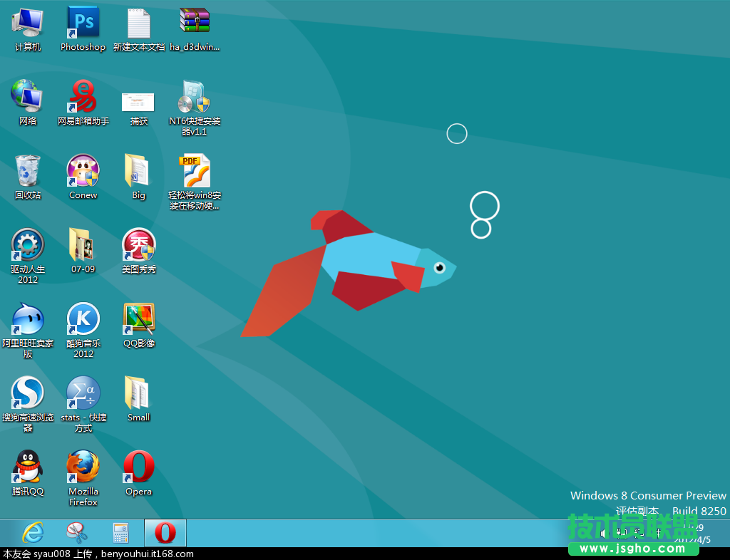The height and width of the screenshot is (560, 730).
Task: Open the 搜狗高速浏览器 shortcut
Action: (28, 393)
